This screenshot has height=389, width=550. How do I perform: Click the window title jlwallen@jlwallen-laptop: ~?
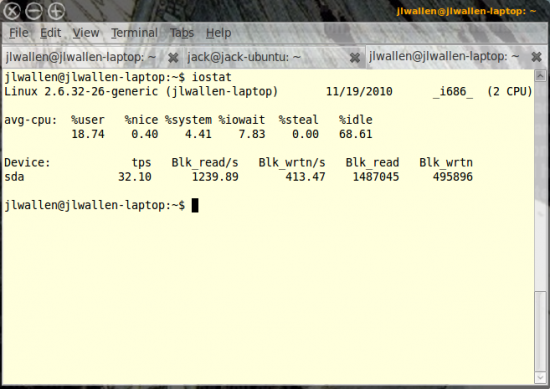(x=467, y=11)
